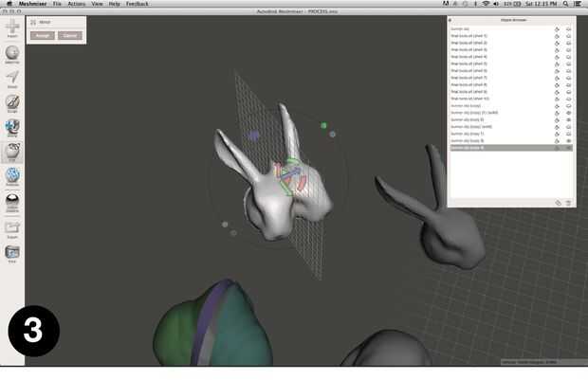Screen dimensions: 588x380
Task: Open the Apple menu
Action: click(9, 4)
